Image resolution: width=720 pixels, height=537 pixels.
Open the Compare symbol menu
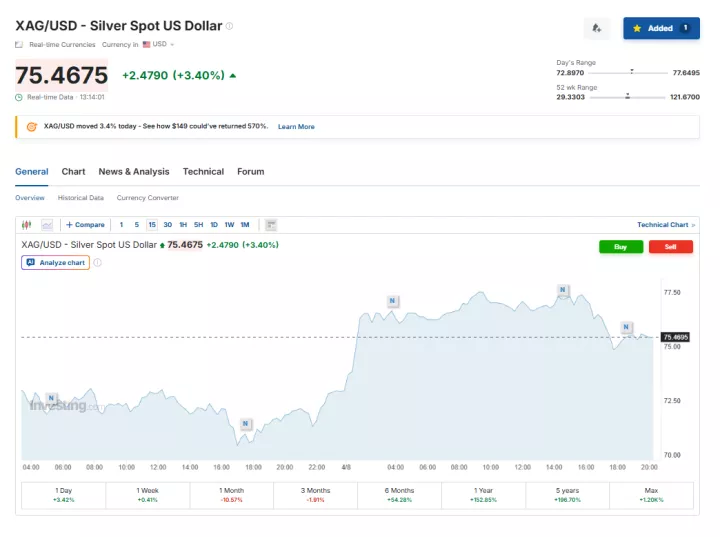pyautogui.click(x=85, y=225)
